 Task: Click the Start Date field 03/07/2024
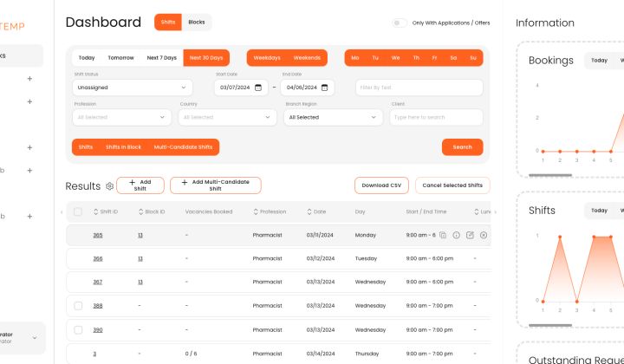point(241,88)
